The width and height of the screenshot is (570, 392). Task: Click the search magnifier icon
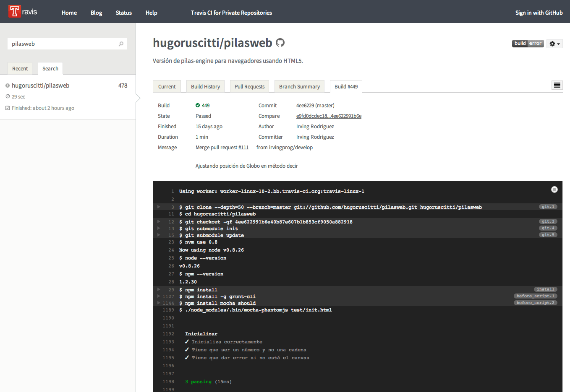[x=121, y=44]
